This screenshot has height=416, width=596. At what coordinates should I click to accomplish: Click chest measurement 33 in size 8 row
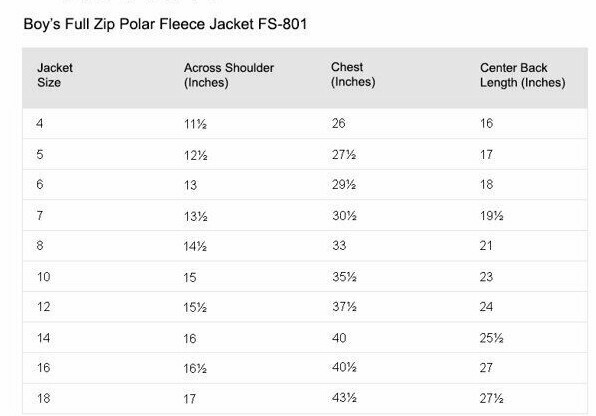339,245
